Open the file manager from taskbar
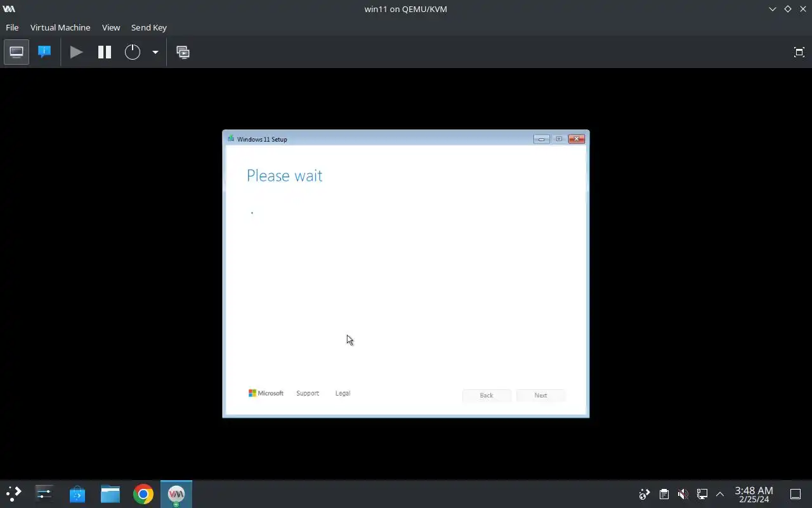The width and height of the screenshot is (812, 508). (110, 493)
